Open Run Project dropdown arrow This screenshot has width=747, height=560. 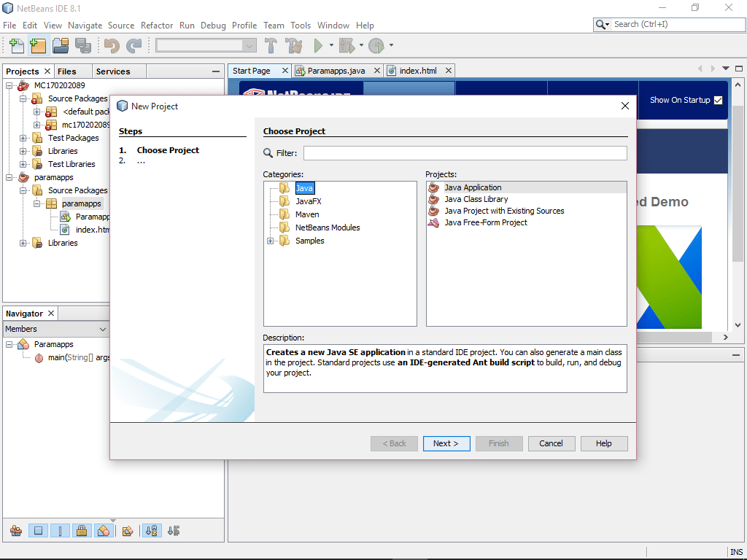[332, 46]
